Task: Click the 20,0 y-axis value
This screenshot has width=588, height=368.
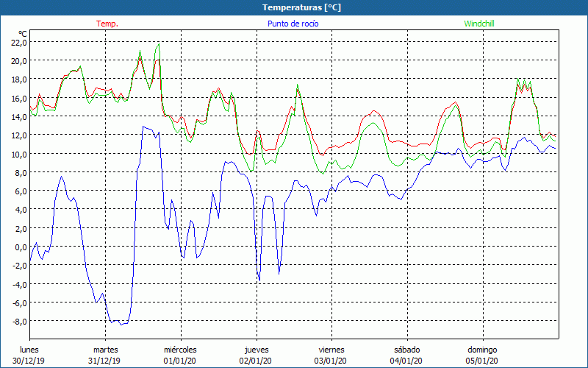Action: tap(19, 61)
